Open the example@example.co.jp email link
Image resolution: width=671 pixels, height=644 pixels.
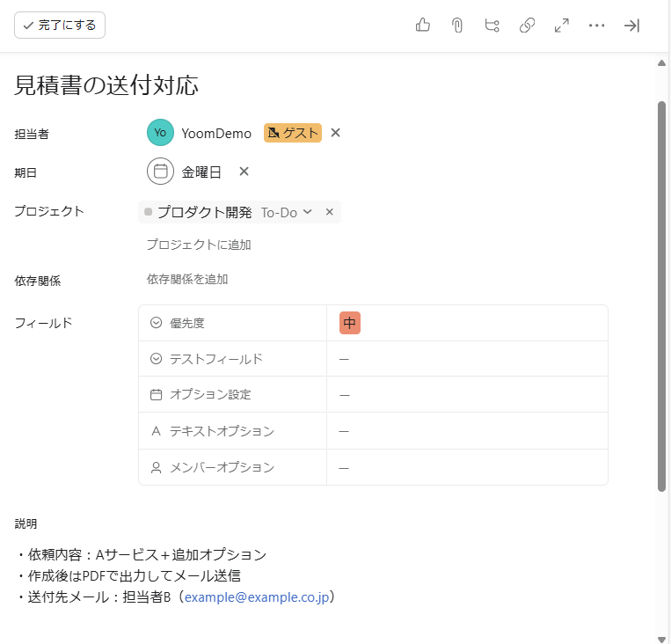255,597
